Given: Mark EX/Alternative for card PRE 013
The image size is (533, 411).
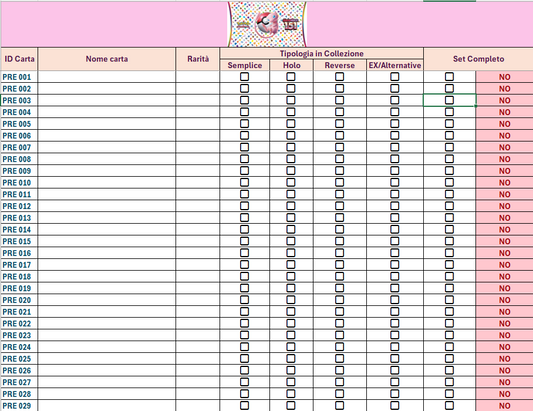Looking at the screenshot, I should point(395,218).
